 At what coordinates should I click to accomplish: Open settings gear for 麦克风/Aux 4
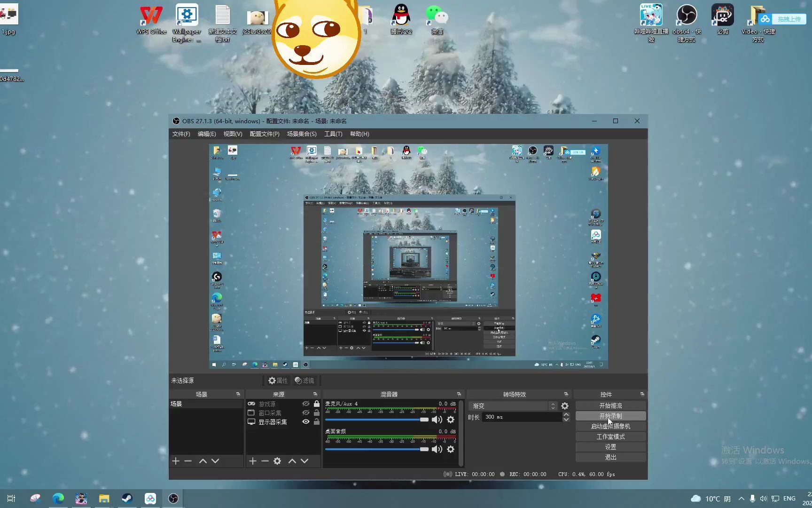click(x=451, y=420)
